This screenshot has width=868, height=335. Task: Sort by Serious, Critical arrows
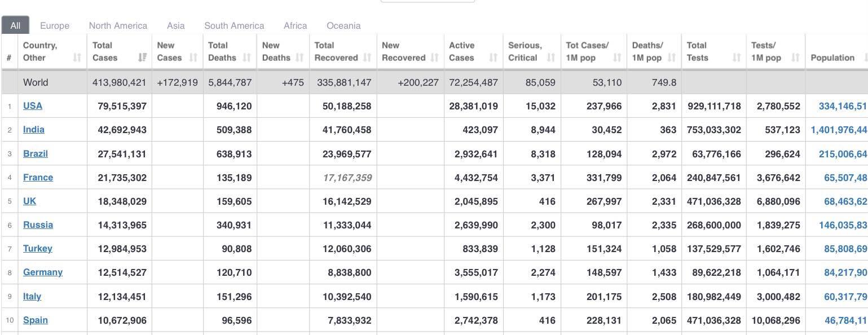pyautogui.click(x=551, y=58)
